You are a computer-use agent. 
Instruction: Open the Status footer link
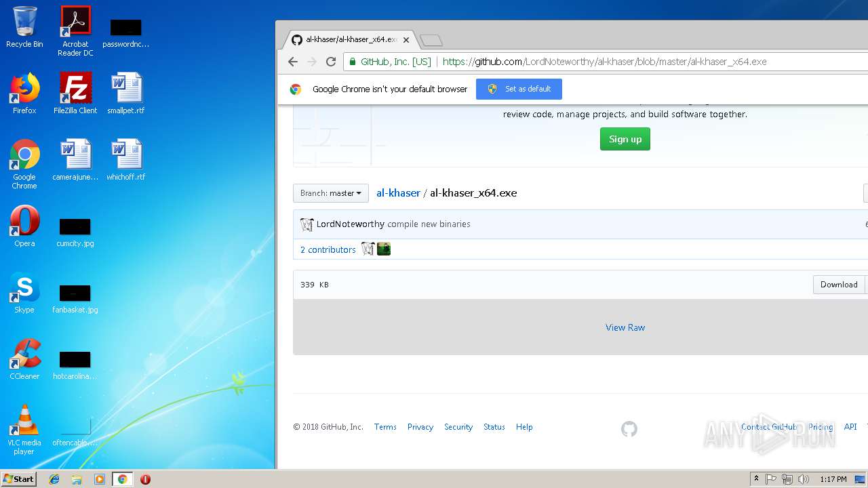(494, 427)
